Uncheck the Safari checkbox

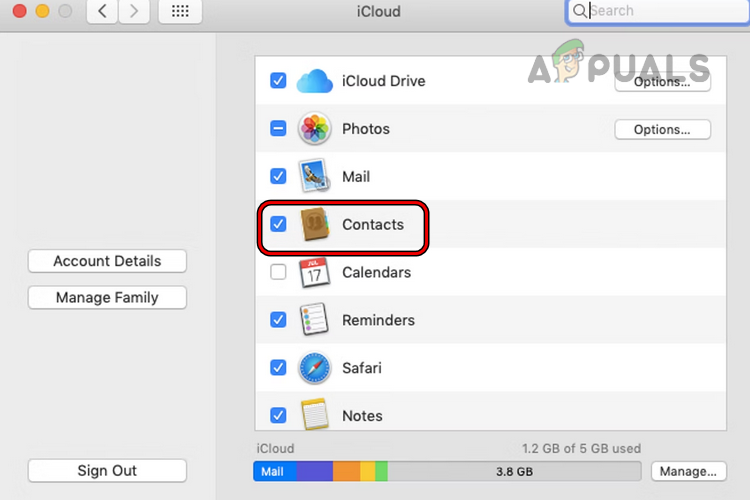278,367
